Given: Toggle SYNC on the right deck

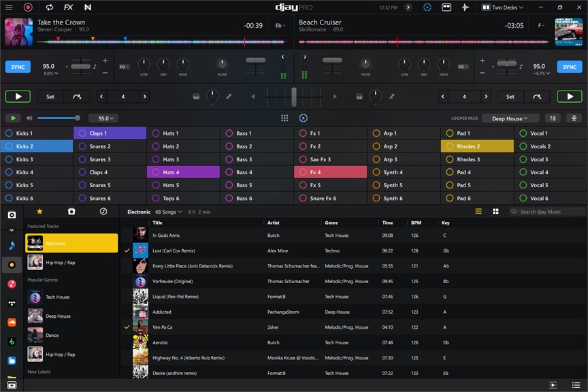Looking at the screenshot, I should click(x=569, y=67).
